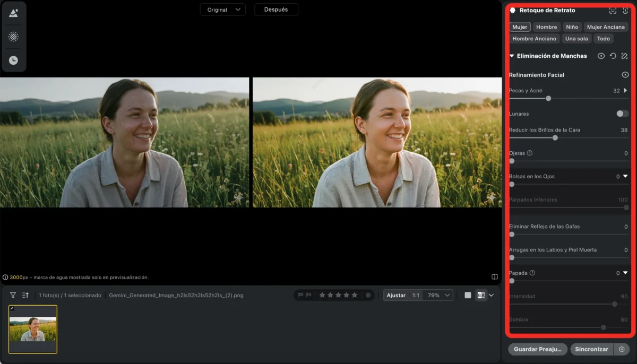
Task: Click the Guardar Preajuste button
Action: (x=537, y=349)
